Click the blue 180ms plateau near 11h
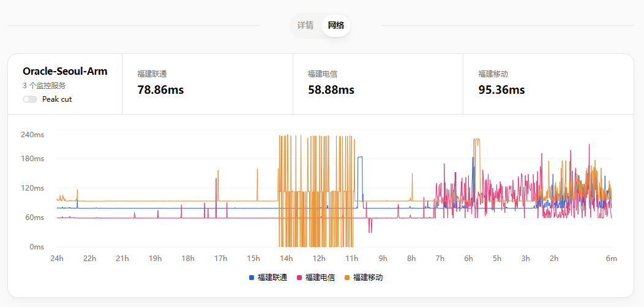The width and height of the screenshot is (644, 307). pyautogui.click(x=360, y=157)
